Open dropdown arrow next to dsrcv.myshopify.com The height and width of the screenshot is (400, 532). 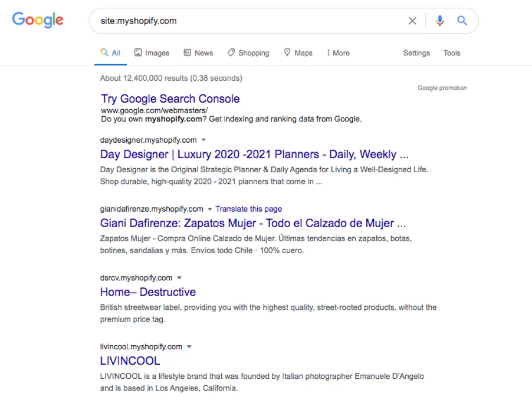(179, 278)
